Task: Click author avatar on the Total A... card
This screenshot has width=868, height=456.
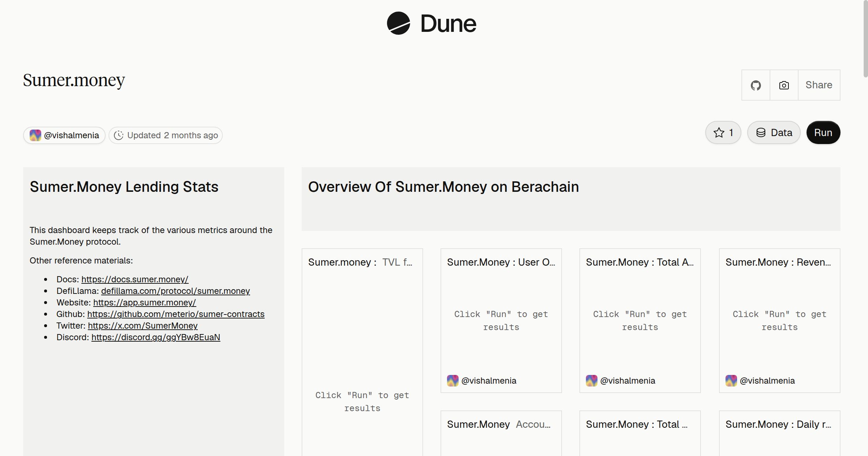Action: tap(592, 381)
